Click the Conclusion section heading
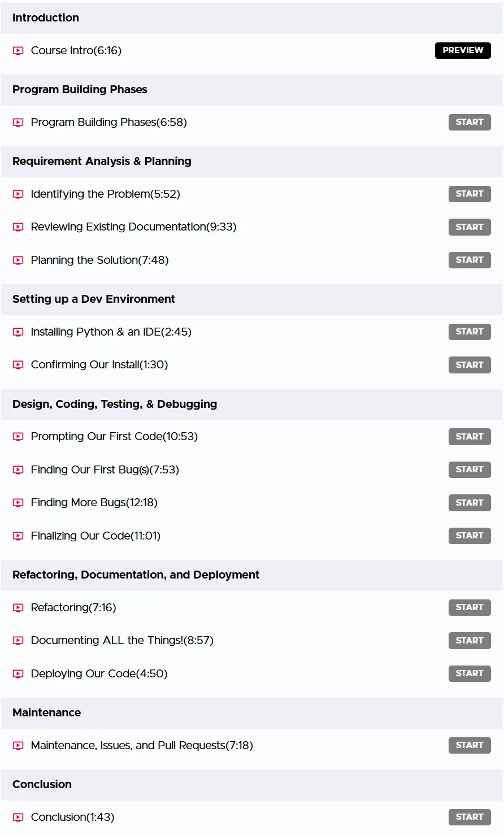This screenshot has width=504, height=835. [x=42, y=785]
